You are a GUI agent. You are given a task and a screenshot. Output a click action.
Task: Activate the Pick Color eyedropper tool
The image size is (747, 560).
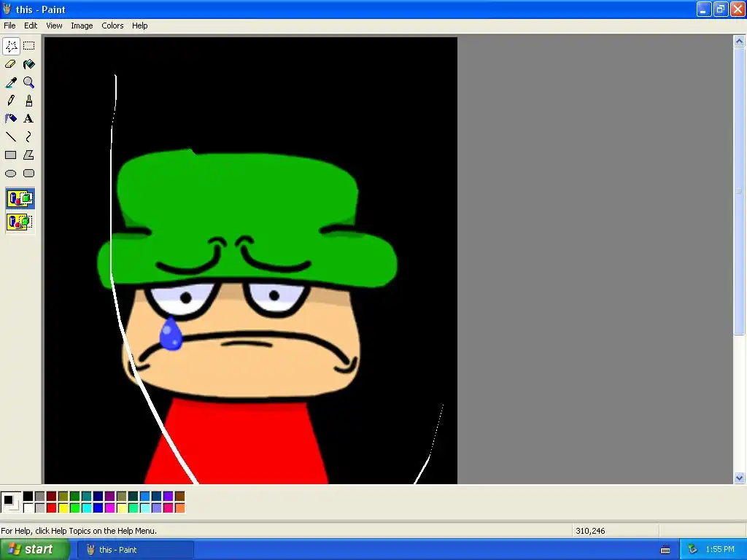(11, 82)
